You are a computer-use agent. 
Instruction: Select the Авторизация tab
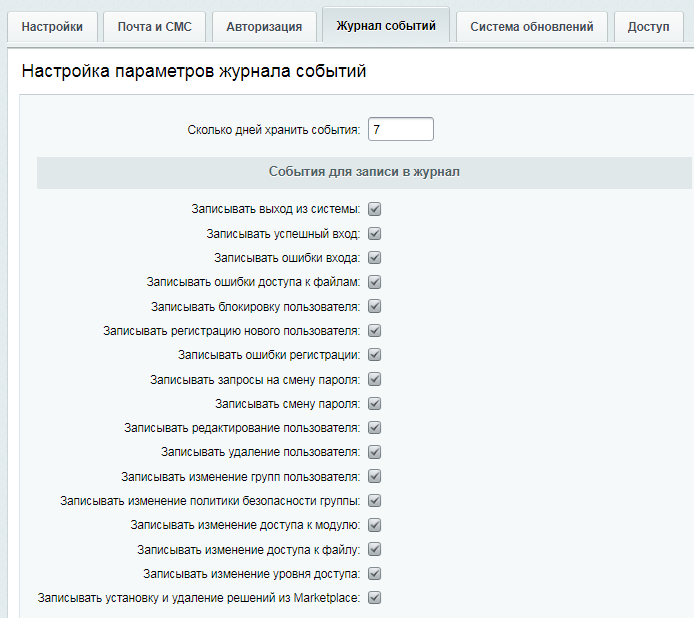(x=264, y=27)
